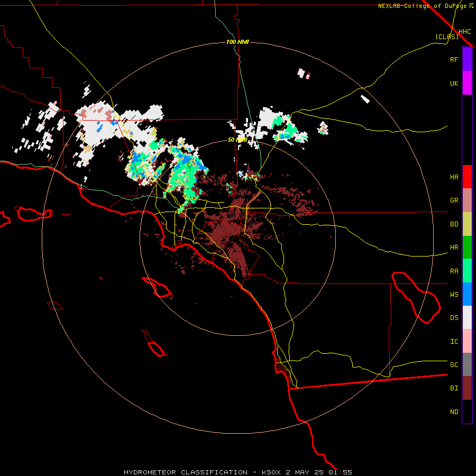Viewport: 476px width, 476px height.
Task: Click the RF purple legend swatch
Action: point(467,59)
